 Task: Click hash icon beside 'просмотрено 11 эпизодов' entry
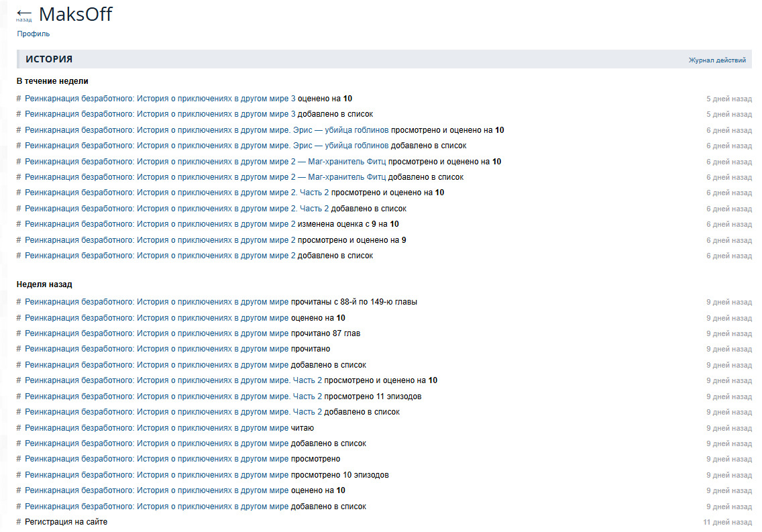pyautogui.click(x=19, y=396)
